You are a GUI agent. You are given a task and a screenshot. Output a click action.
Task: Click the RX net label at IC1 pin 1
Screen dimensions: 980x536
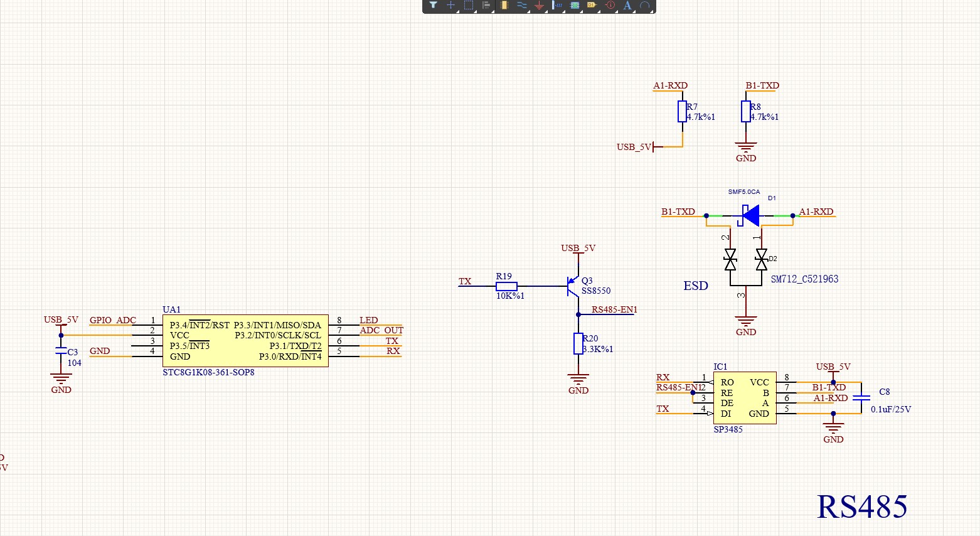pyautogui.click(x=663, y=377)
